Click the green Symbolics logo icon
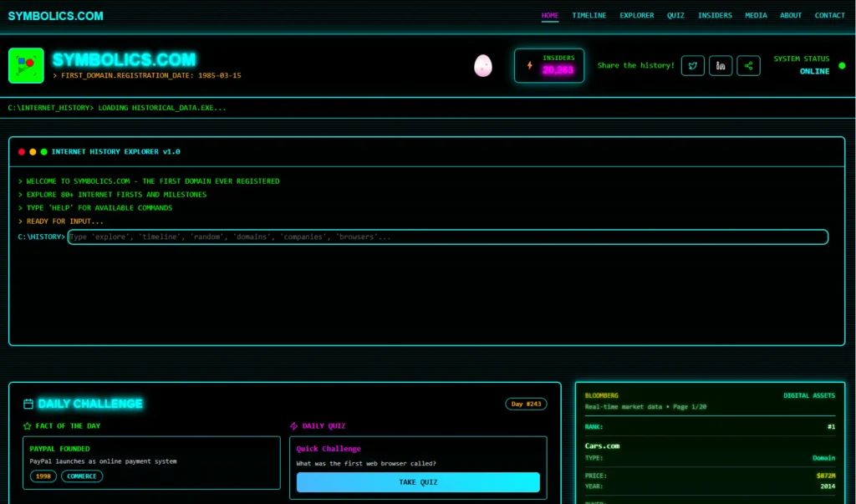Image resolution: width=856 pixels, height=504 pixels. (26, 65)
